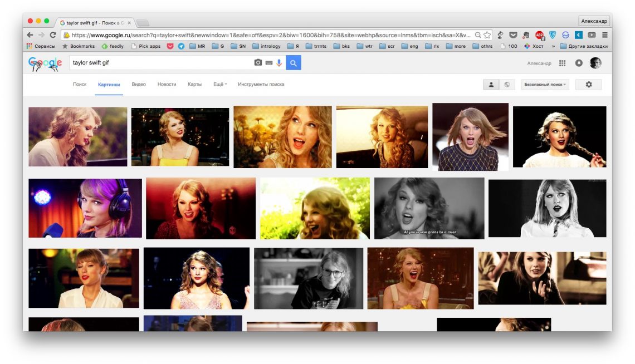Switch to personal results view
The height and width of the screenshot is (364, 635).
[x=491, y=85]
